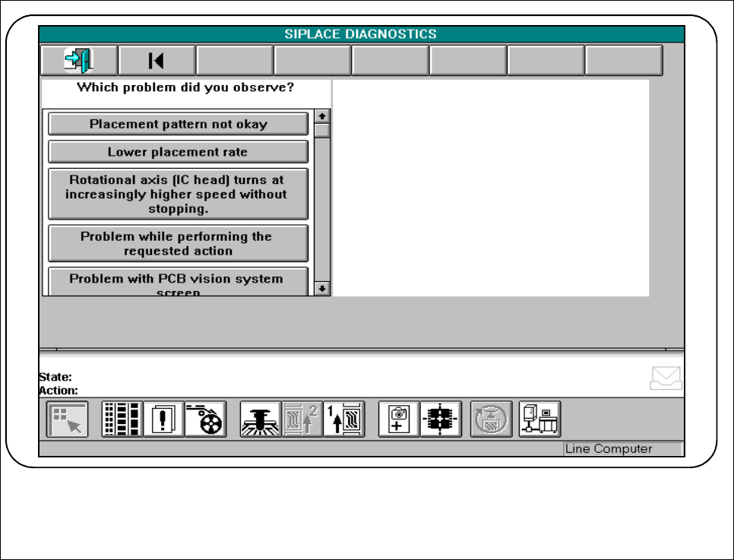
Task: Click the scrollbar thumb in problem list
Action: click(322, 130)
